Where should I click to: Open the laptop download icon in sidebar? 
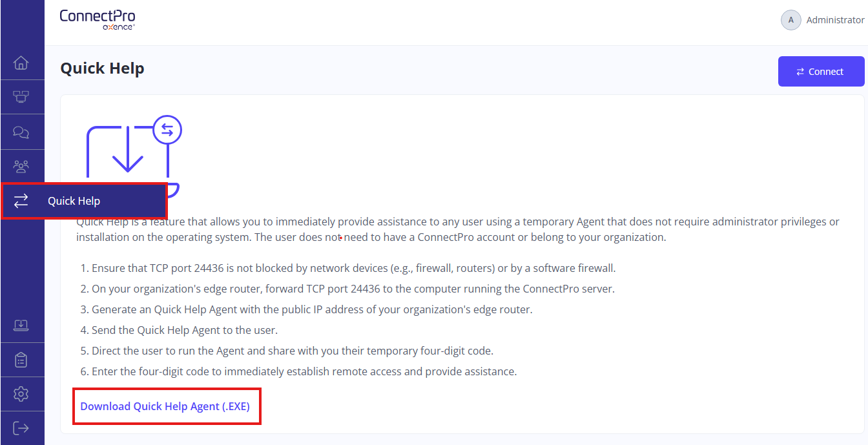point(21,325)
